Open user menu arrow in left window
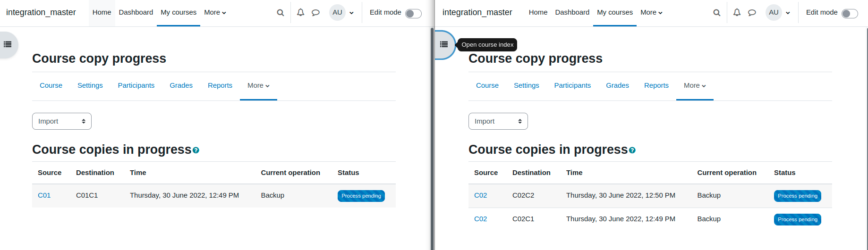 coord(351,13)
